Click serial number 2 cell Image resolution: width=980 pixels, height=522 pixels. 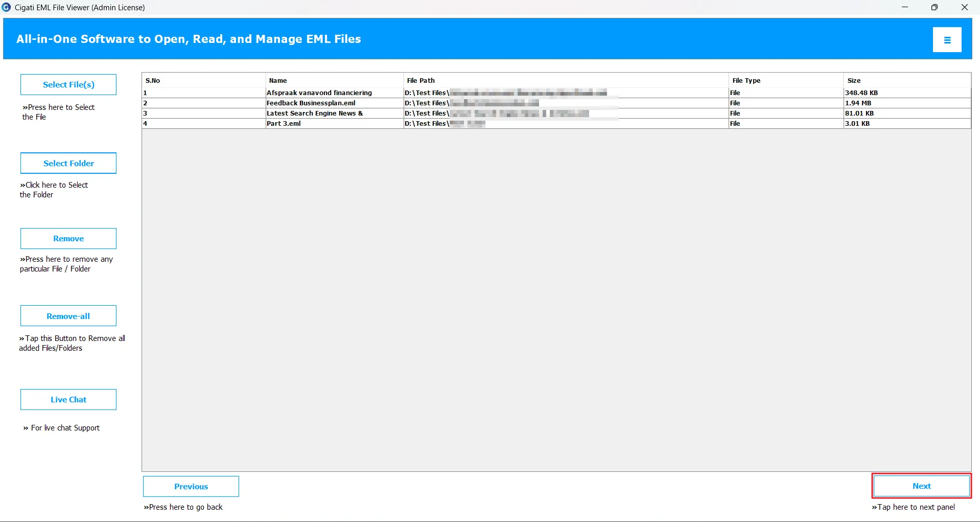pyautogui.click(x=204, y=103)
